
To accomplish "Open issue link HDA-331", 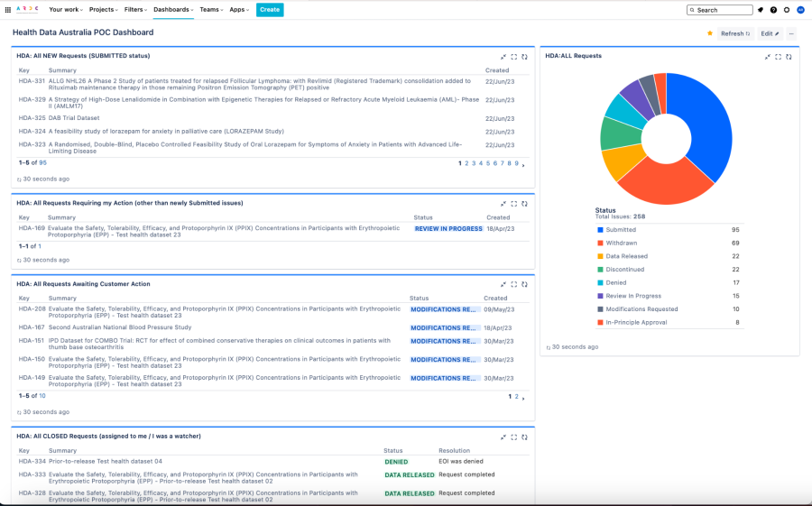I will pos(32,80).
